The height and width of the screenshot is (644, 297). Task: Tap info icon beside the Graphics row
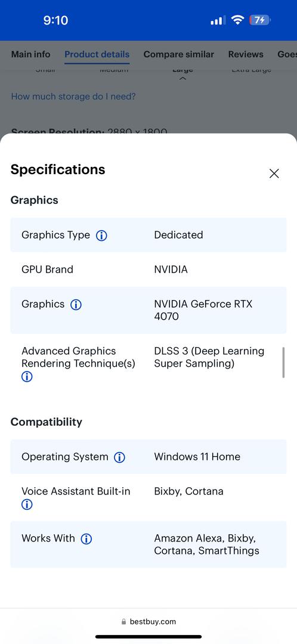pyautogui.click(x=76, y=304)
